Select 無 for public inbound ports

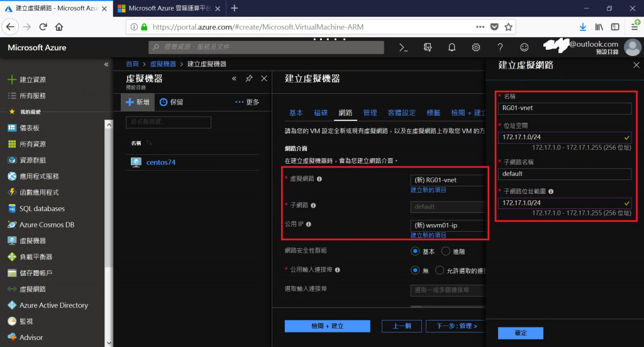click(x=415, y=271)
